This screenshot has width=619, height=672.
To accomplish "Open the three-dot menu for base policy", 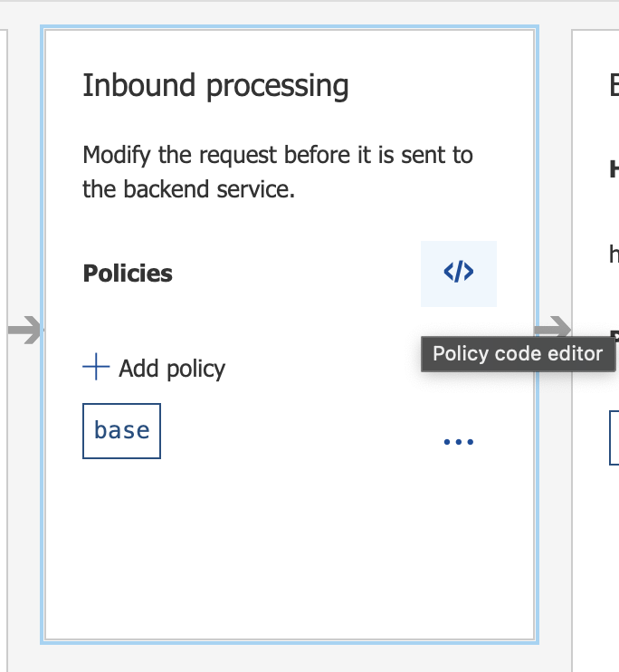I will (x=458, y=442).
